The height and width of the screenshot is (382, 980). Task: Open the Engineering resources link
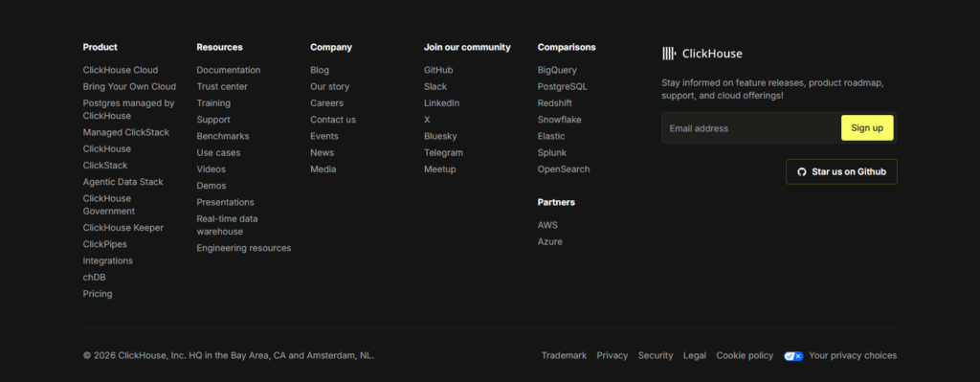[x=244, y=248]
